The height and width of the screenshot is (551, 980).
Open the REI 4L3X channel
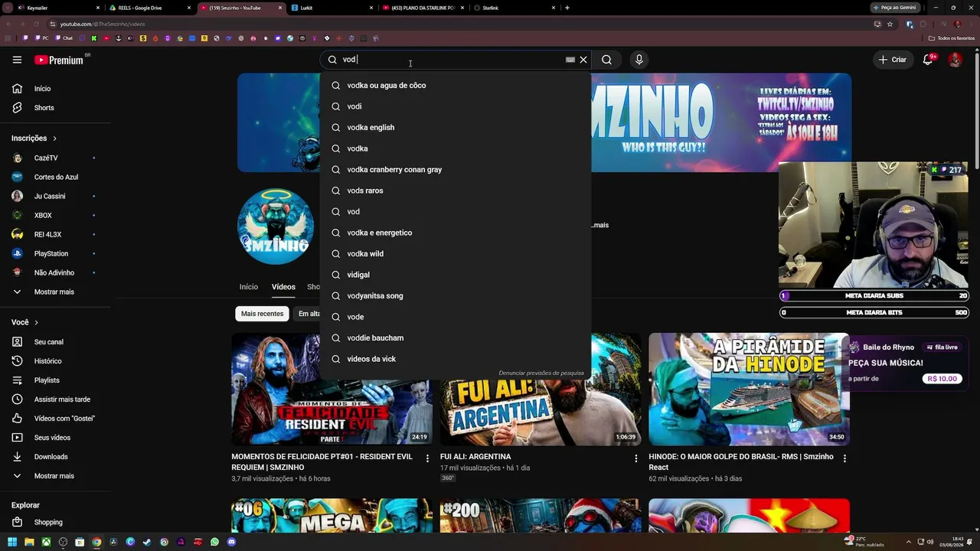click(x=55, y=234)
